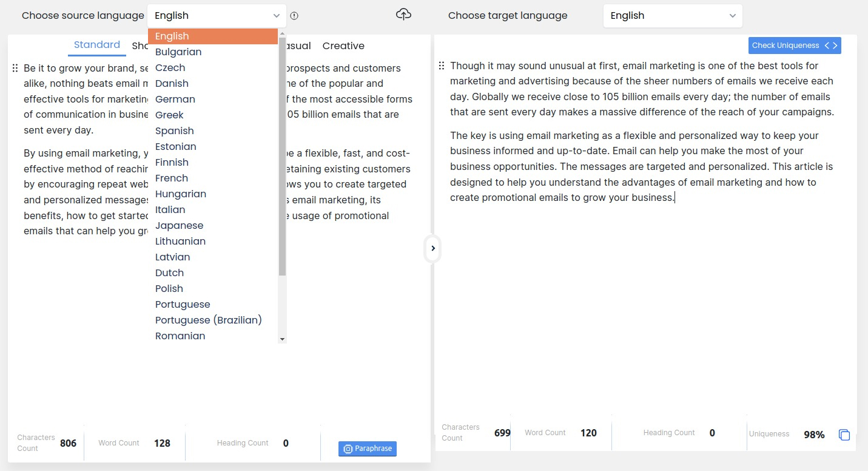Select English in the language list
868x471 pixels.
click(213, 36)
